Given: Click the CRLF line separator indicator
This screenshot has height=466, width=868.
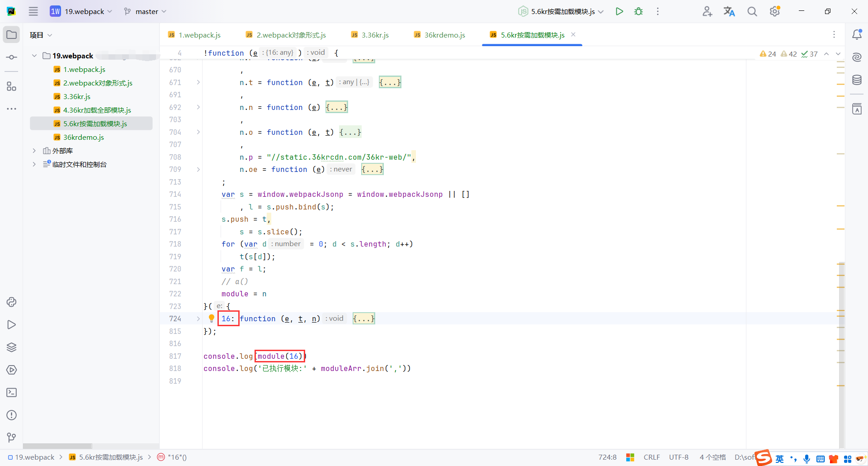Looking at the screenshot, I should pyautogui.click(x=651, y=457).
